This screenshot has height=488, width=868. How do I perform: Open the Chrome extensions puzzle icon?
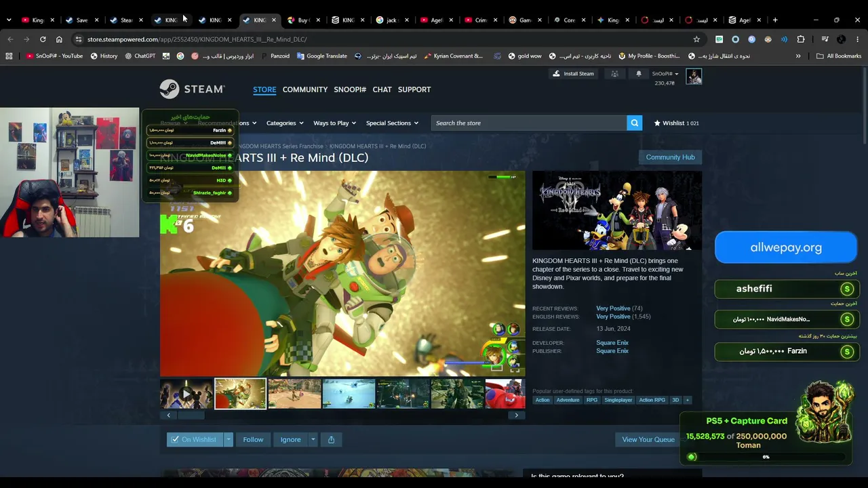tap(801, 39)
